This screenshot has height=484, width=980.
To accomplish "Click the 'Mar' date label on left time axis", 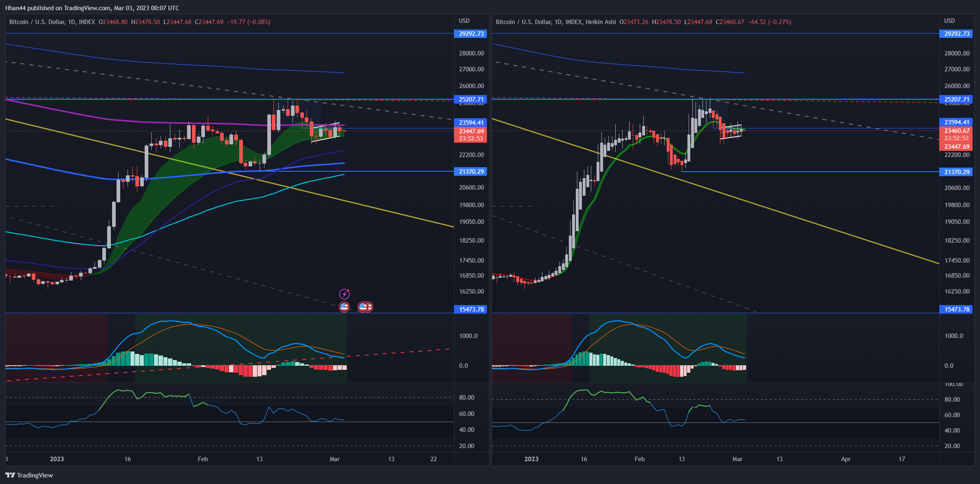I will click(x=335, y=459).
